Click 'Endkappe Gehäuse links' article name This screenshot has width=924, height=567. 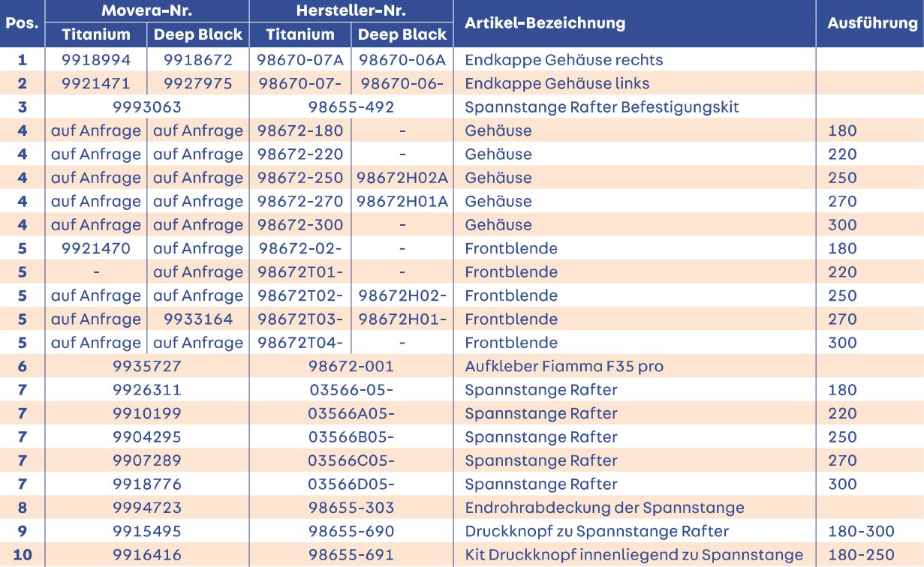tap(546, 83)
